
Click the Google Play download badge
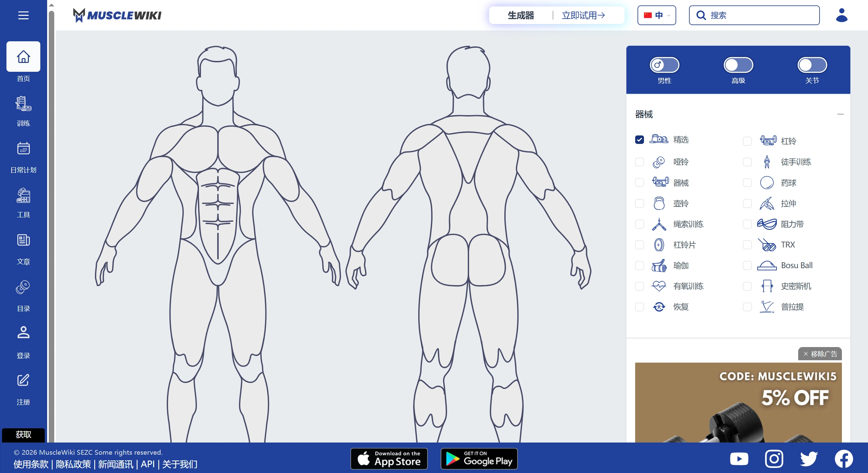[x=478, y=458]
